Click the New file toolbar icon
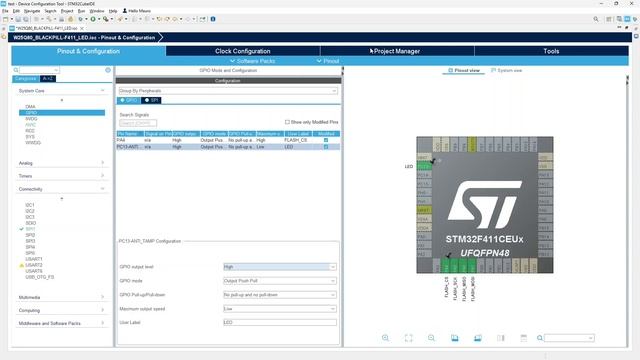 coord(6,19)
